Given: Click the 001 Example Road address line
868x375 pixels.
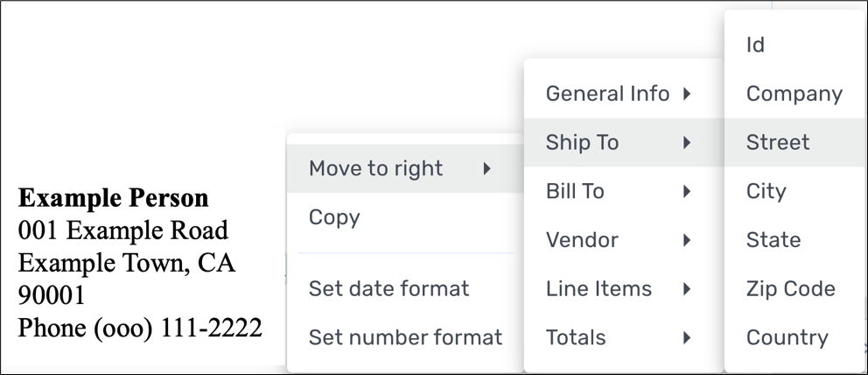Looking at the screenshot, I should [123, 230].
